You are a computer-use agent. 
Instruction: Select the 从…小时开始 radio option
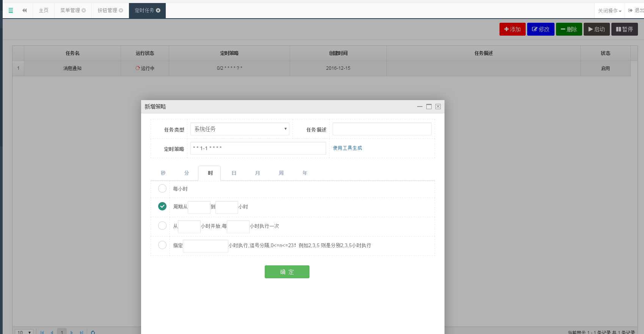[x=162, y=226]
